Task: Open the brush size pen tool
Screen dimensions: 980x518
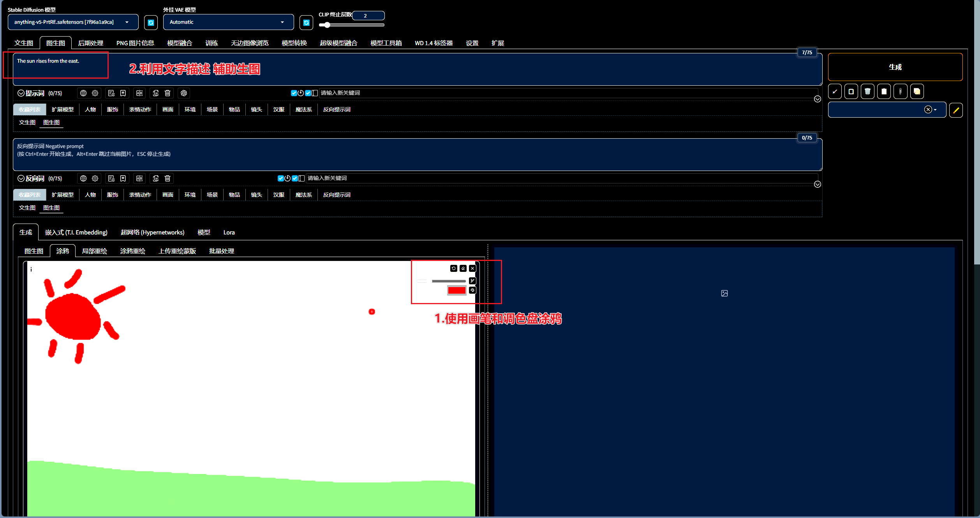Action: pos(472,281)
